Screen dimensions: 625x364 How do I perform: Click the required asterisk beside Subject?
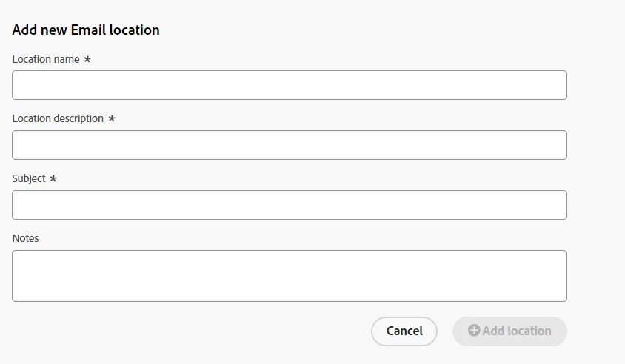[53, 179]
